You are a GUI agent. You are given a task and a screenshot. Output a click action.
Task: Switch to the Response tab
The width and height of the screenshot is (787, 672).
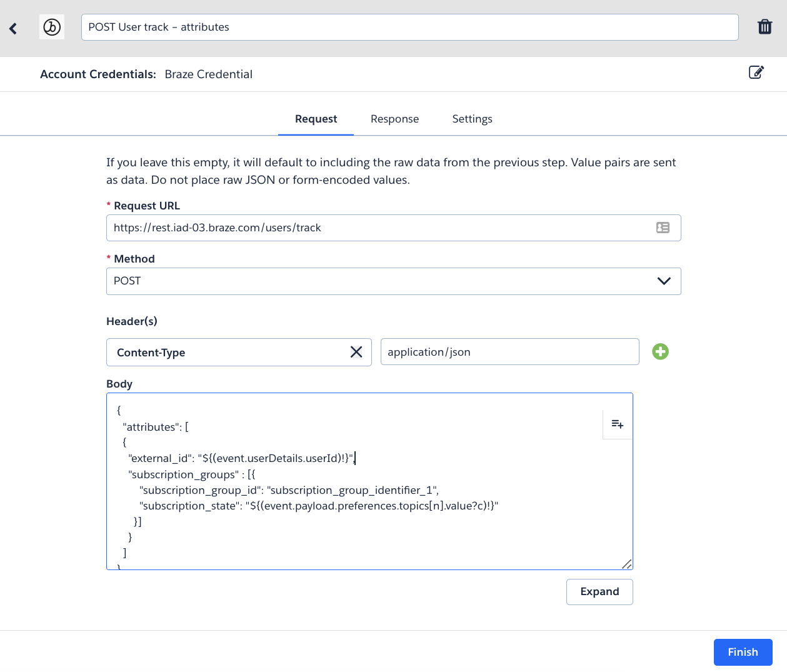[x=394, y=119]
